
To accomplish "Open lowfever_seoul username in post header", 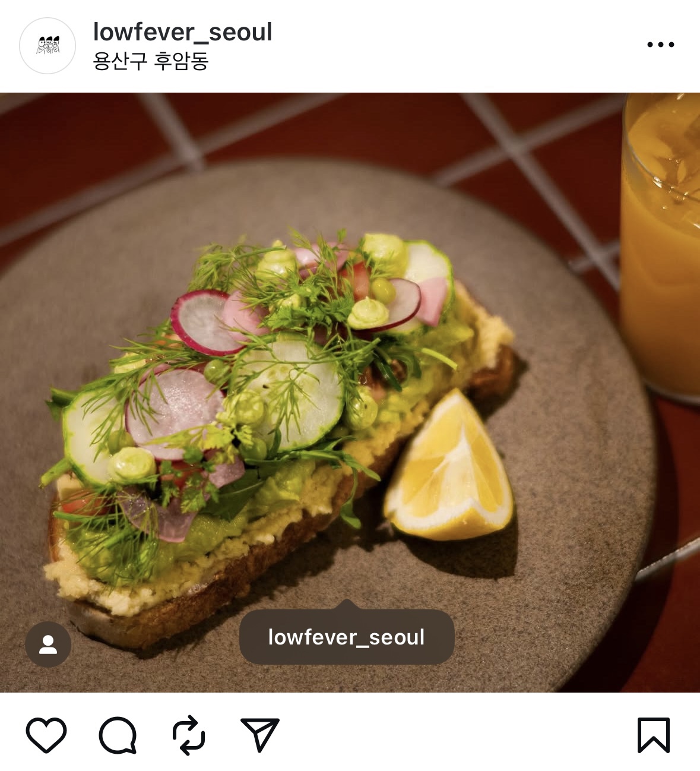I will pos(183,31).
